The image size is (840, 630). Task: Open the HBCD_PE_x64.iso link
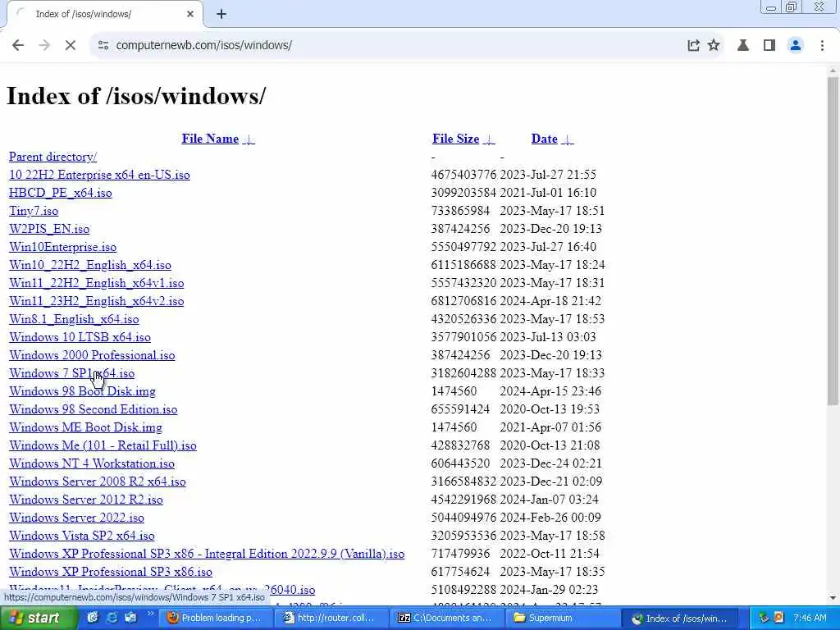tap(61, 193)
